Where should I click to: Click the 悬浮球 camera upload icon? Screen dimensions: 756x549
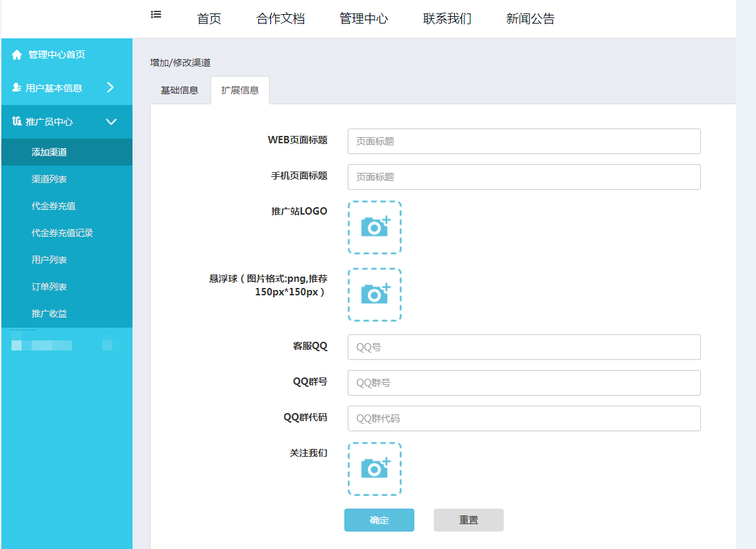375,295
